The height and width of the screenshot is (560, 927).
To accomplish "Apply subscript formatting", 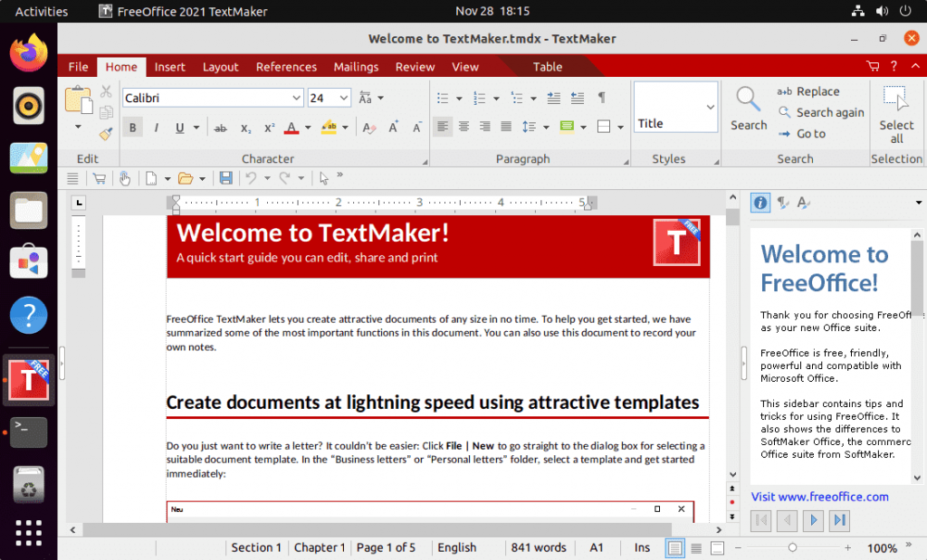I will point(245,128).
